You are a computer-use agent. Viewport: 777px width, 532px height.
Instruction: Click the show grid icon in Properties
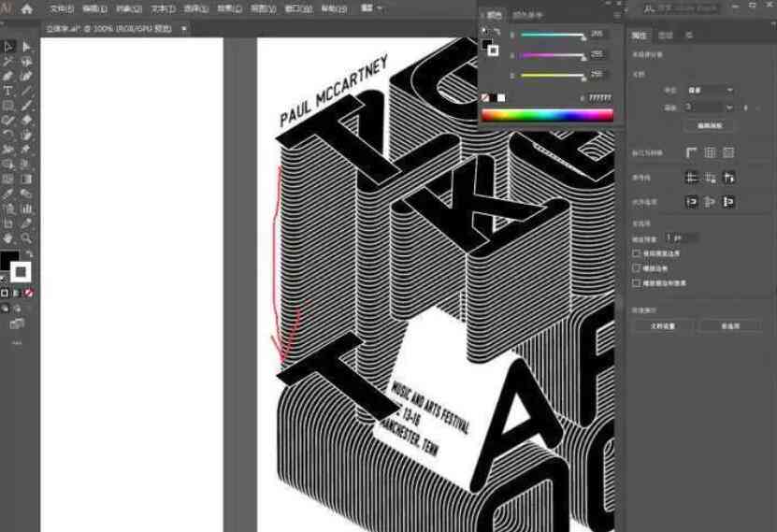(x=710, y=152)
